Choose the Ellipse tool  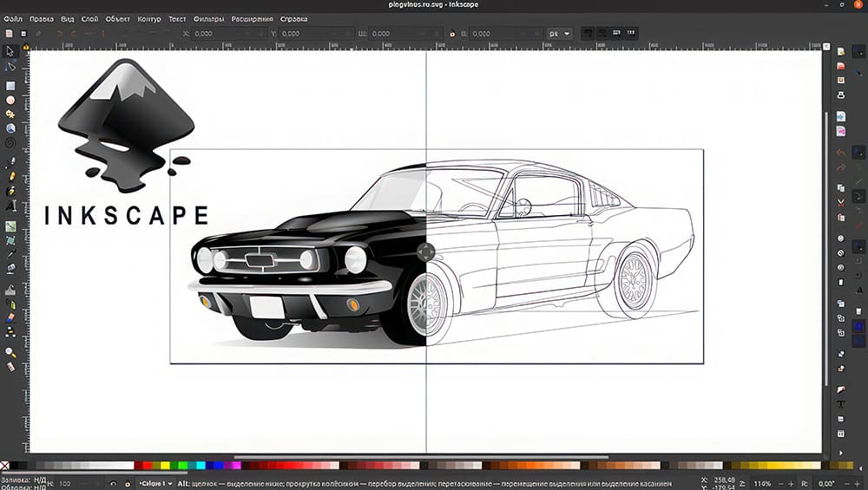pyautogui.click(x=10, y=100)
